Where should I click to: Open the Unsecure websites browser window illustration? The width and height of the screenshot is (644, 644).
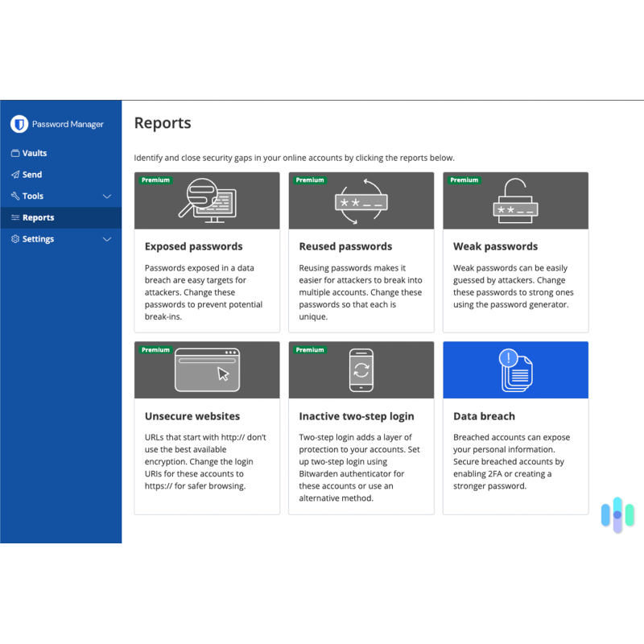(207, 370)
